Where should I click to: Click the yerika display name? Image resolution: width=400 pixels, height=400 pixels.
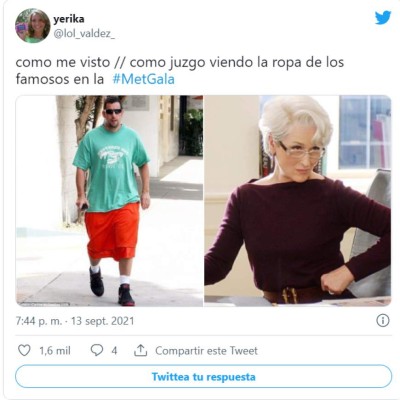(x=69, y=19)
